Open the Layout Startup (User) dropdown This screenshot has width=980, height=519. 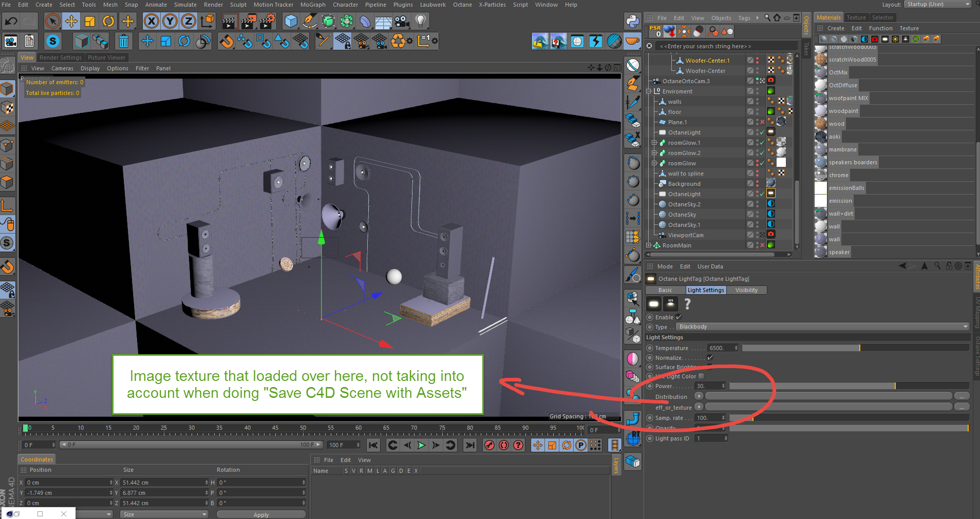(x=937, y=4)
